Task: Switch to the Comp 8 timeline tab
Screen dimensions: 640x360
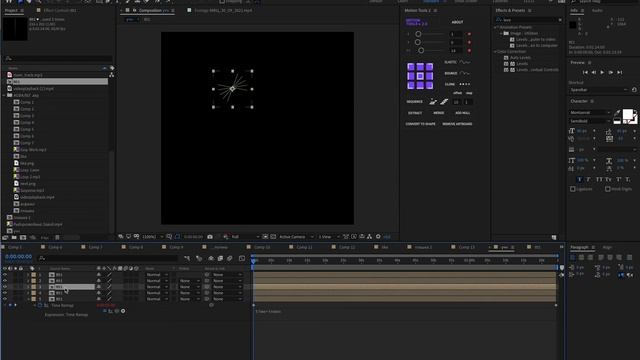Action: point(136,247)
